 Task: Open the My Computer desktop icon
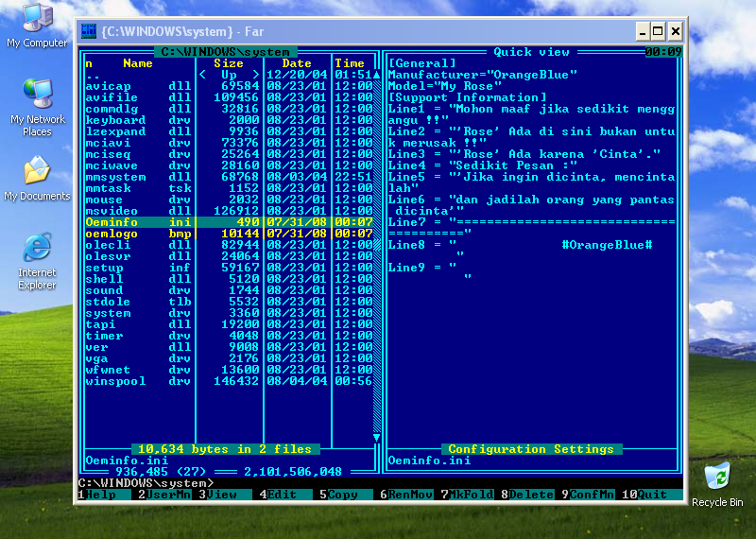click(37, 26)
